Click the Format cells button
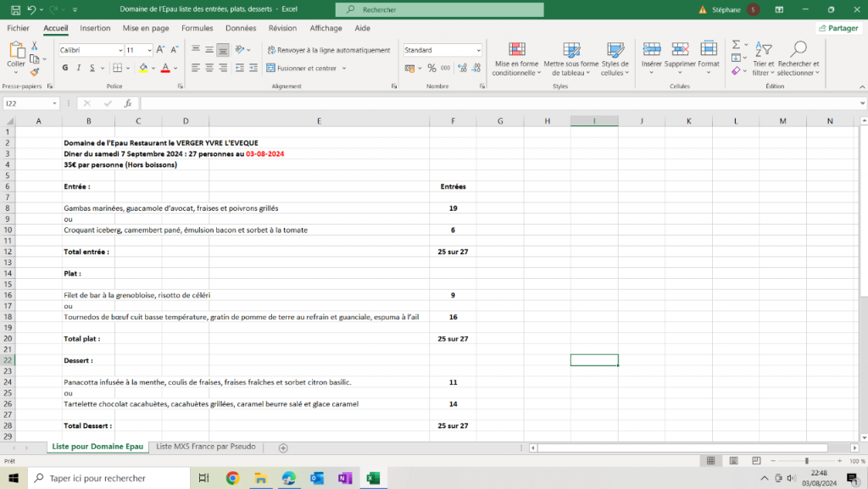The height and width of the screenshot is (489, 868). coord(709,58)
